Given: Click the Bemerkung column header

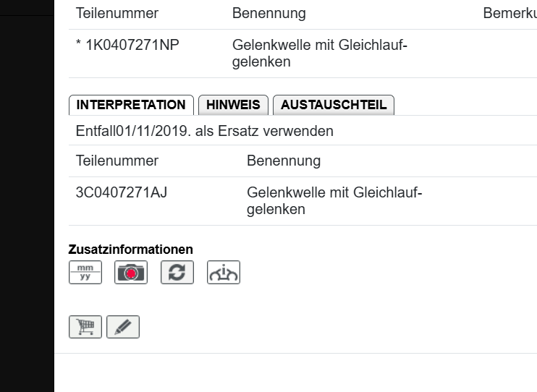Looking at the screenshot, I should point(509,14).
